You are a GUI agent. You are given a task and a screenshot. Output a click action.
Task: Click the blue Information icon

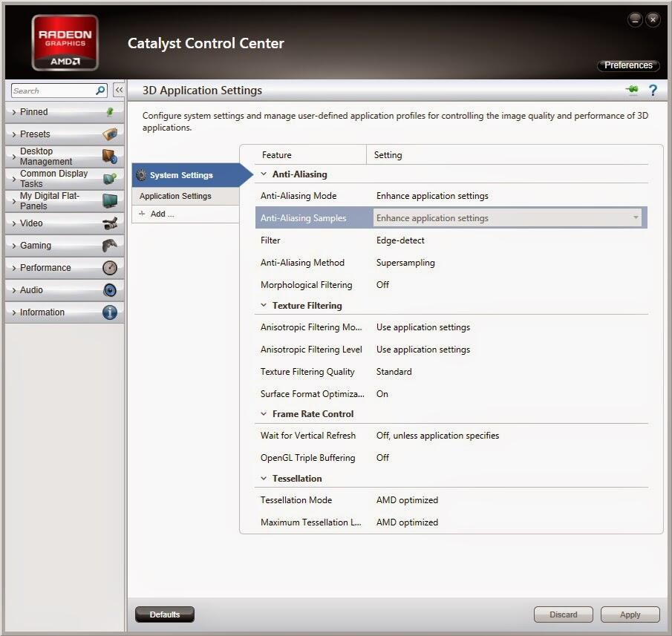tap(110, 312)
